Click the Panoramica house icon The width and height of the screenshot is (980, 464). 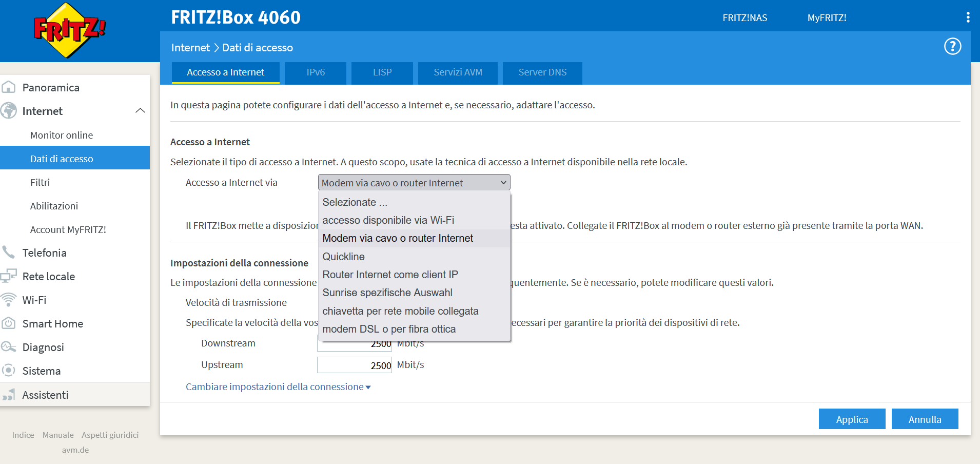[x=8, y=87]
